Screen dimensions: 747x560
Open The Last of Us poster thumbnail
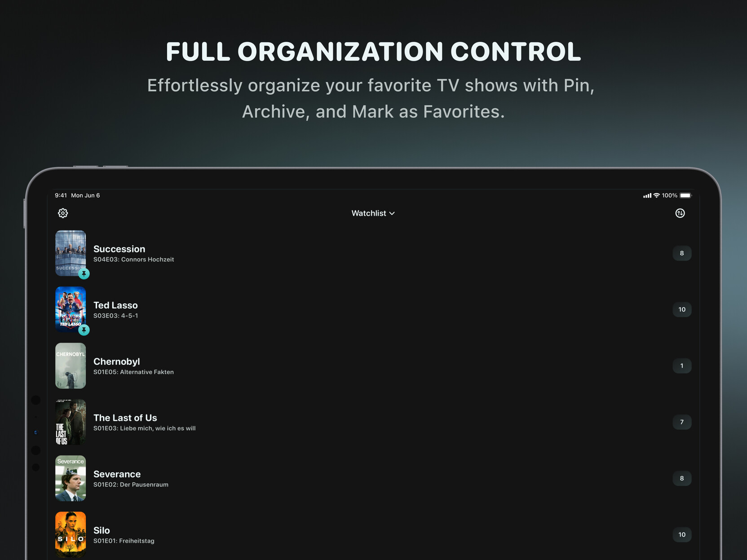[x=71, y=422]
